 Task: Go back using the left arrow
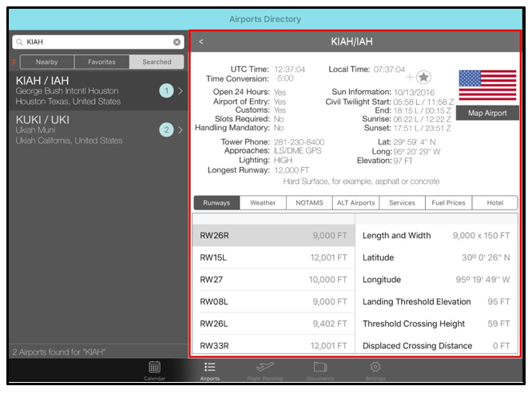tap(201, 42)
